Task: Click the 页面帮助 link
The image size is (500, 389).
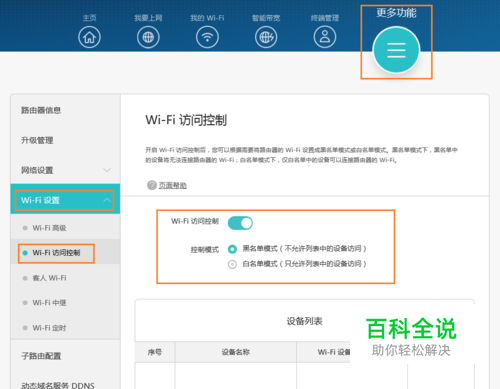Action: [x=173, y=185]
